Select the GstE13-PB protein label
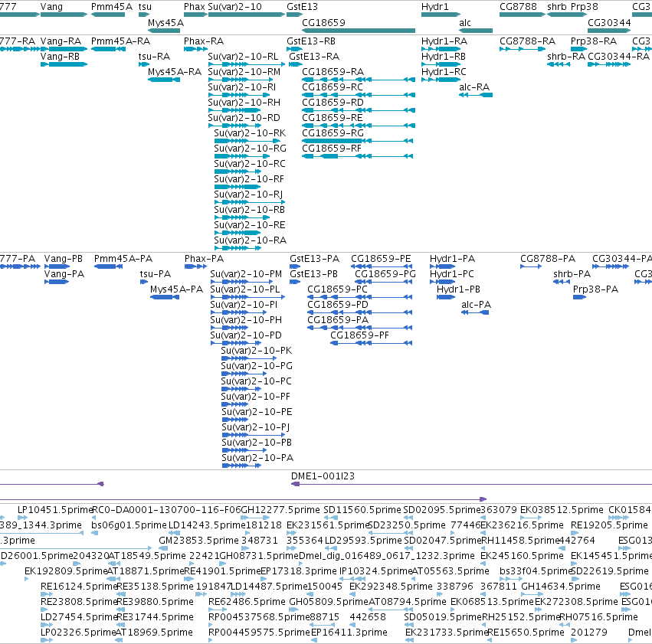 tap(314, 274)
